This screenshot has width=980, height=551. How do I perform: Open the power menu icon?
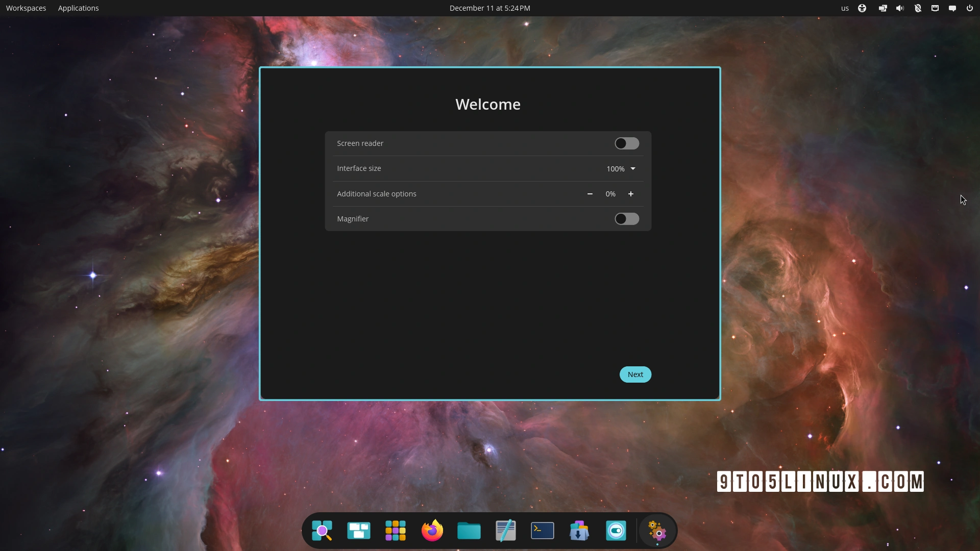coord(970,8)
